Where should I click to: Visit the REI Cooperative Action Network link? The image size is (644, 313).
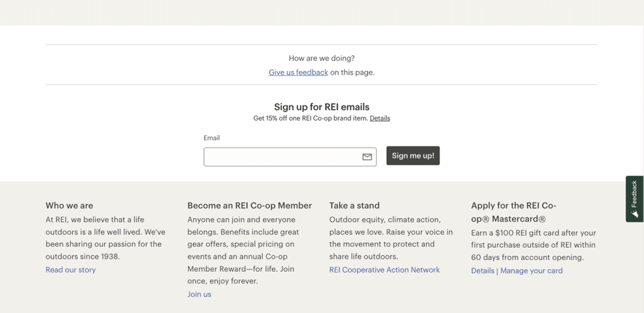click(x=384, y=270)
